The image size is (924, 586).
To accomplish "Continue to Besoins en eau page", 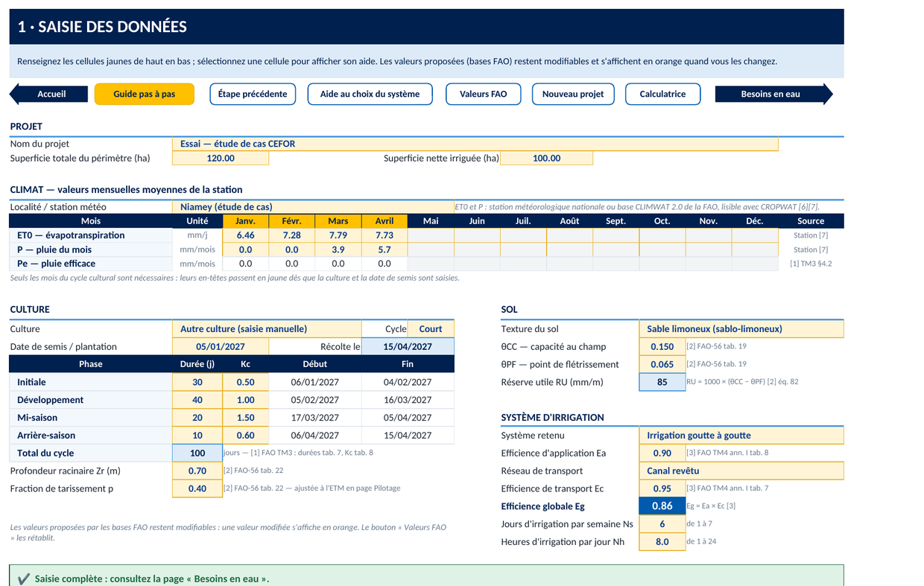I will coord(773,94).
